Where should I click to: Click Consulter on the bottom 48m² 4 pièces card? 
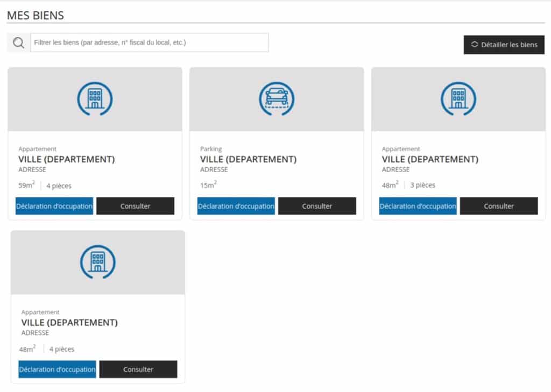point(138,369)
